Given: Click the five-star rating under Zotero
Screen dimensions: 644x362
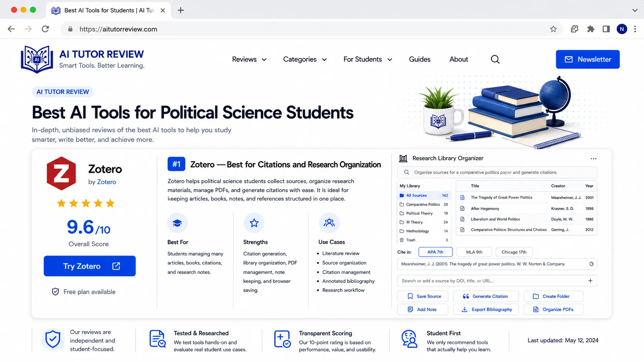Looking at the screenshot, I should point(86,203).
